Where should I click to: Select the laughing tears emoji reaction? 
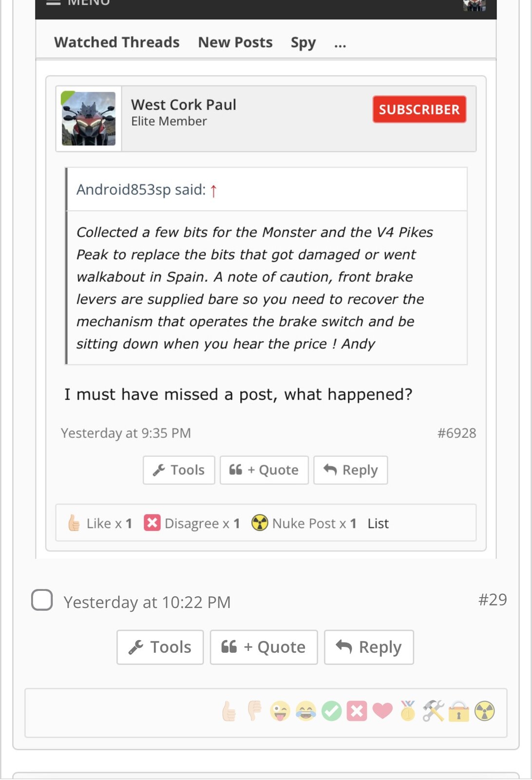coord(306,711)
